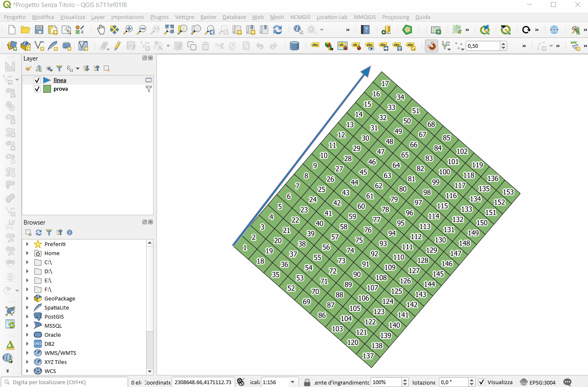Viewport: 588px width, 387px height.
Task: Select the prova layer swatch
Action: [x=47, y=89]
